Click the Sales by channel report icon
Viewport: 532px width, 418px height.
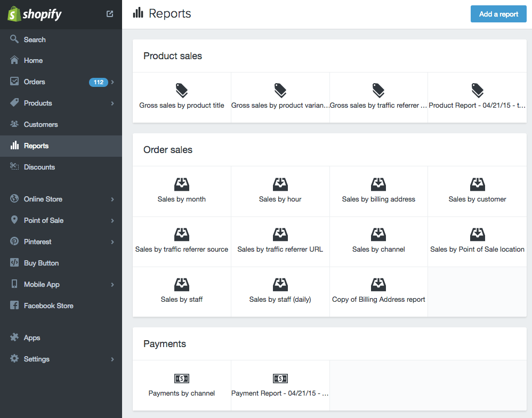378,235
